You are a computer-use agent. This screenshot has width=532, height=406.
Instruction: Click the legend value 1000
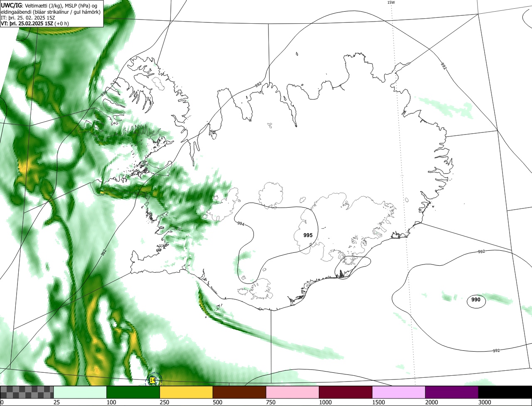pos(325,402)
